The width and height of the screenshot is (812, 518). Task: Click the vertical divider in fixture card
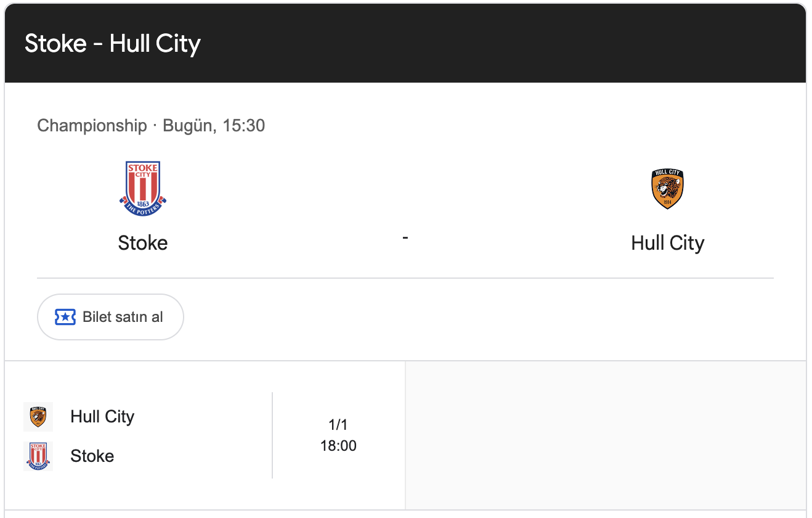[272, 435]
